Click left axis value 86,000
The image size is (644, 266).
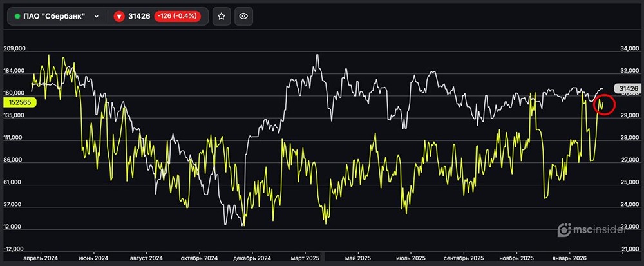(14, 160)
